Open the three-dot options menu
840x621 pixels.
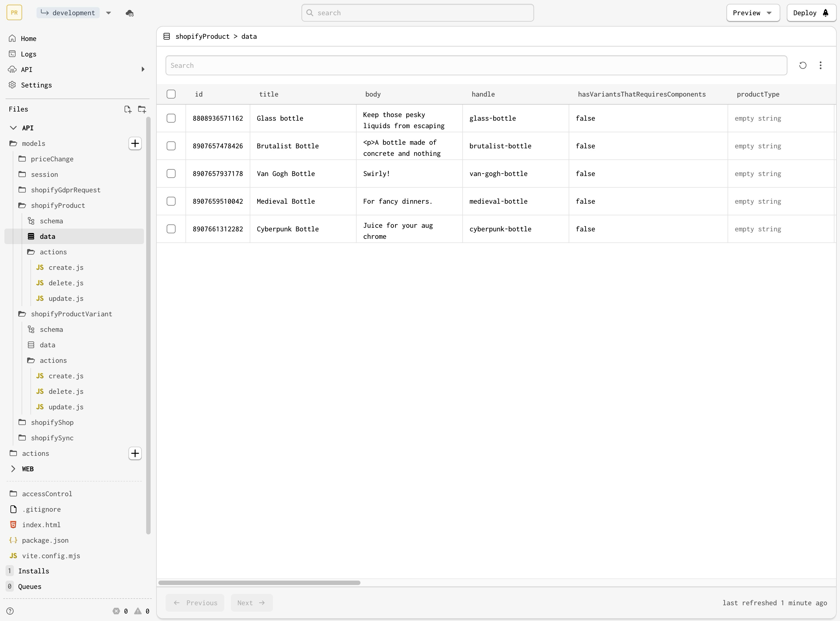coord(820,65)
